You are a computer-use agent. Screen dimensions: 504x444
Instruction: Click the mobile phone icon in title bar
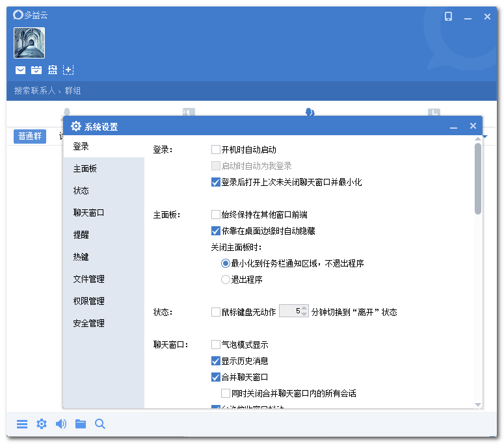coord(448,17)
